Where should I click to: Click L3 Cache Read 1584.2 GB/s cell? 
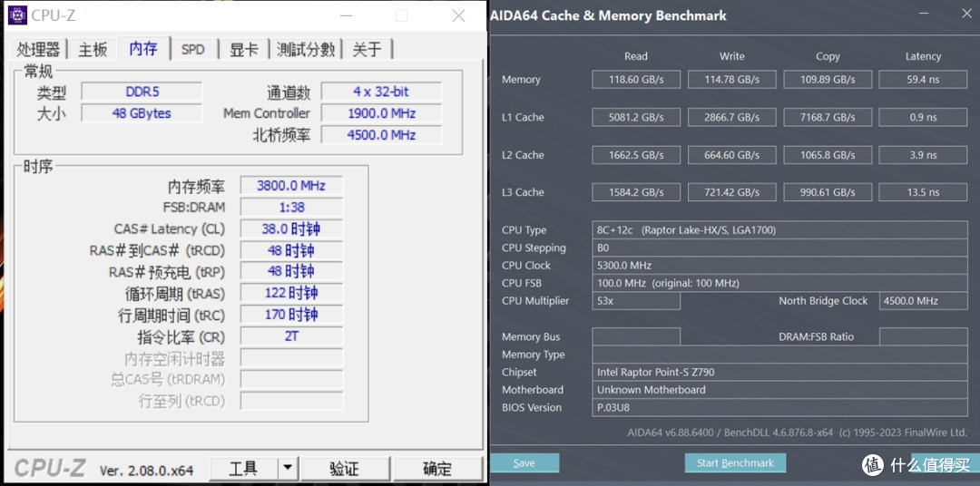636,192
